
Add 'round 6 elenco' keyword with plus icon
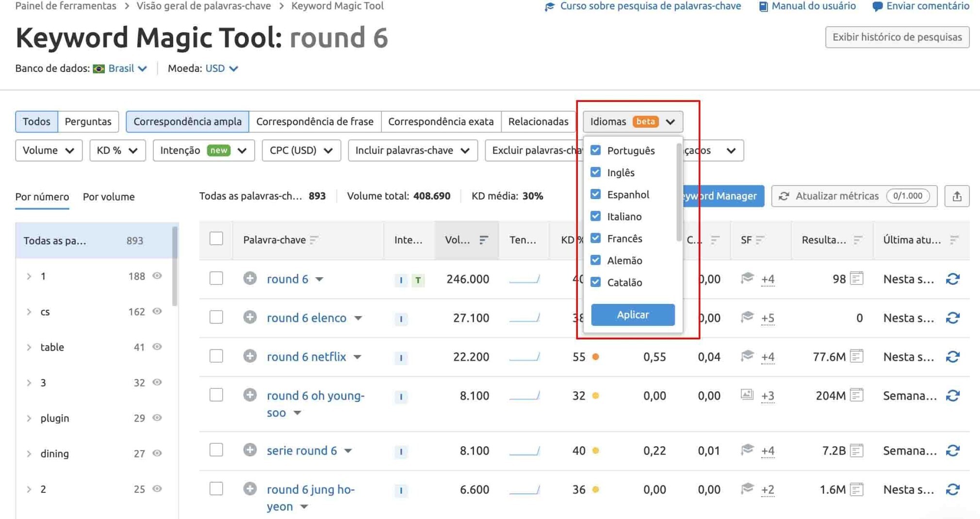(x=250, y=317)
